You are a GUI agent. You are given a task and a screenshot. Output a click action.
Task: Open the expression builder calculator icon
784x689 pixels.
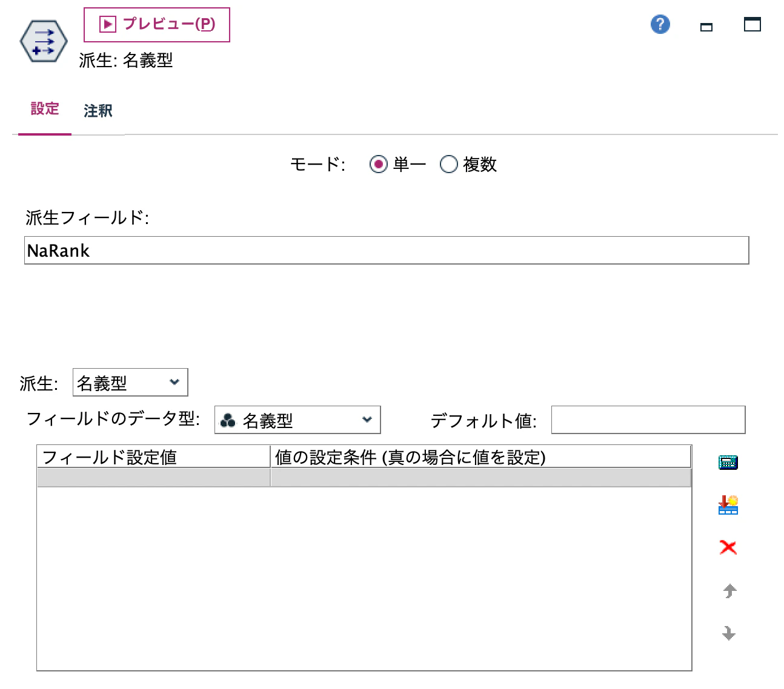click(x=728, y=463)
